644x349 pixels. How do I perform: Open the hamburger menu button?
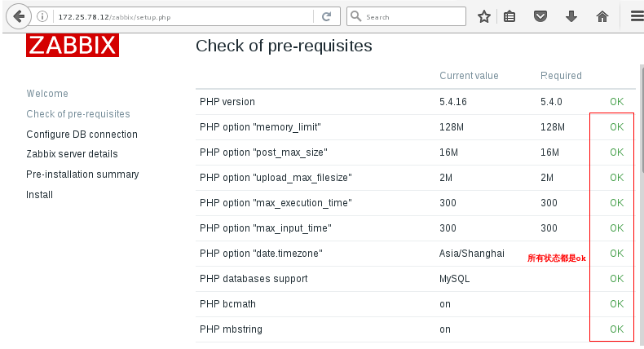coord(637,16)
